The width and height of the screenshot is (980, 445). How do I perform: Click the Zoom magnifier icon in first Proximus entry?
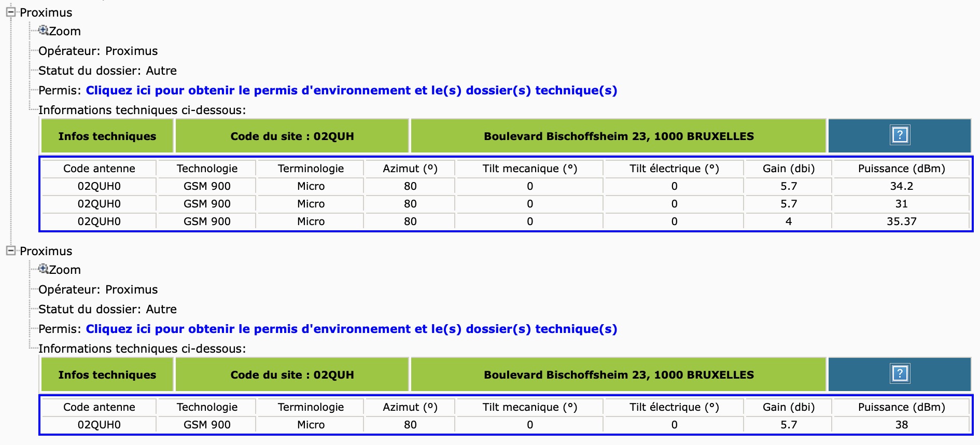tap(44, 31)
